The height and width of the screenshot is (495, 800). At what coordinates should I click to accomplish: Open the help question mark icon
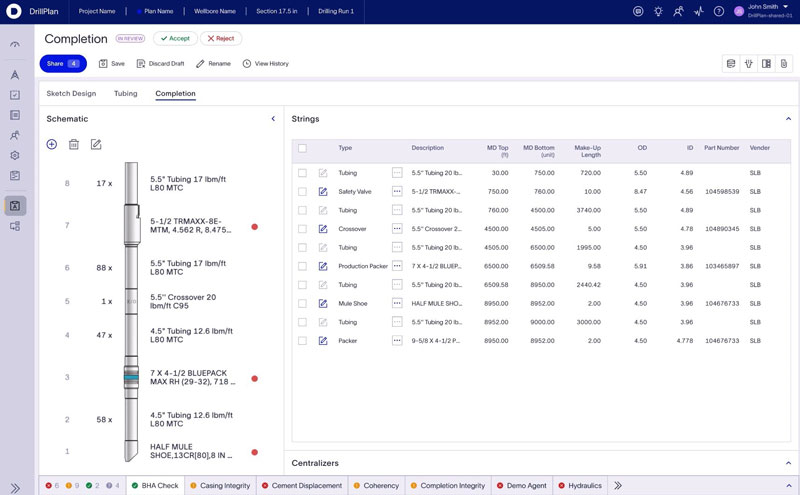click(x=719, y=11)
